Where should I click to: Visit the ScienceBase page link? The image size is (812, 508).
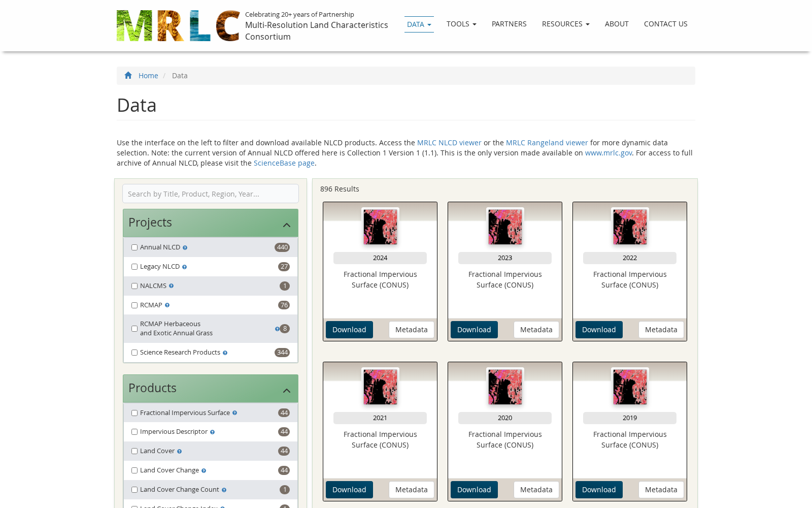(x=284, y=163)
